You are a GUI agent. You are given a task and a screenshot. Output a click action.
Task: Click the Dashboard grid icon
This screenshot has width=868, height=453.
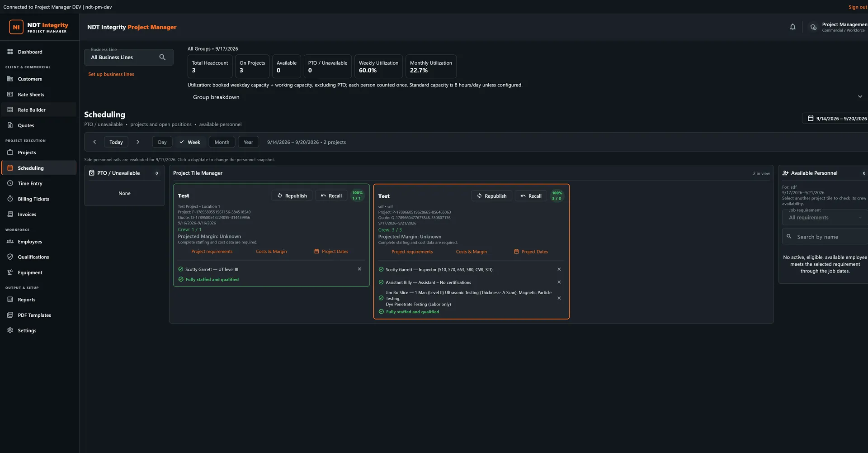10,52
